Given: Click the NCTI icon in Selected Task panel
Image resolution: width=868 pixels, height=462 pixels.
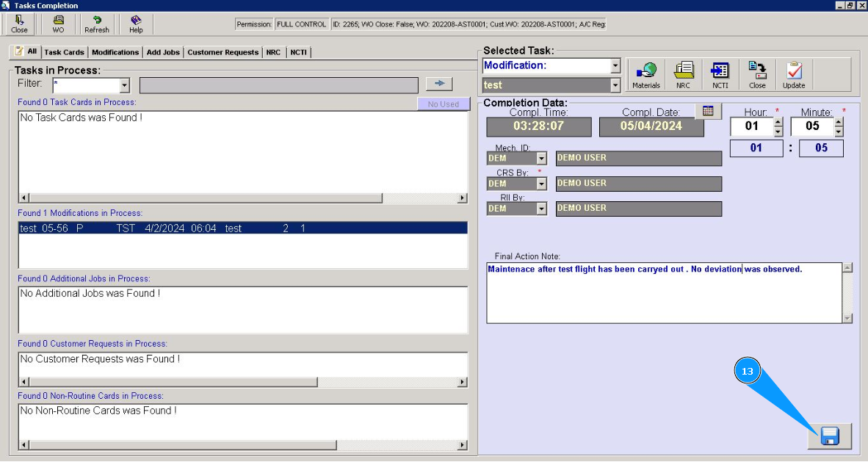Looking at the screenshot, I should (x=720, y=75).
